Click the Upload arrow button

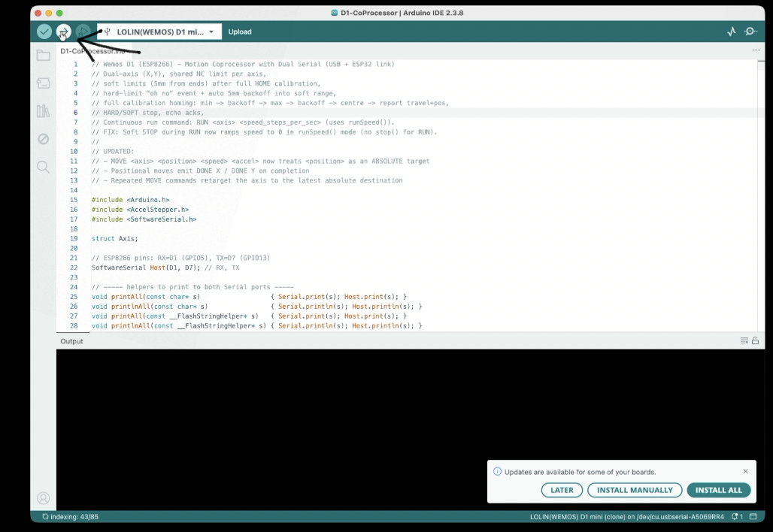[64, 32]
